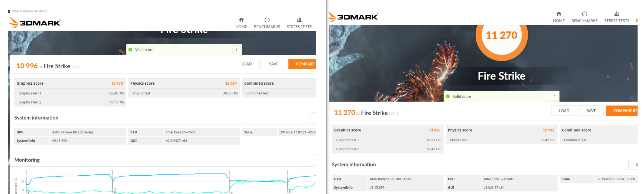This screenshot has width=644, height=194.
Task: Click the Combined score header in left window
Action: point(259,83)
